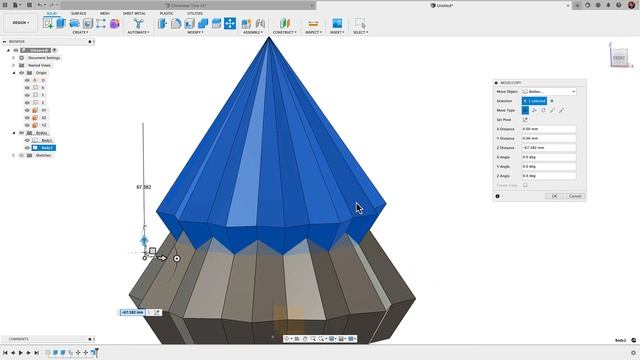Viewport: 640px width, 360px height.
Task: Open the Create Form purple icon
Action: [115, 23]
